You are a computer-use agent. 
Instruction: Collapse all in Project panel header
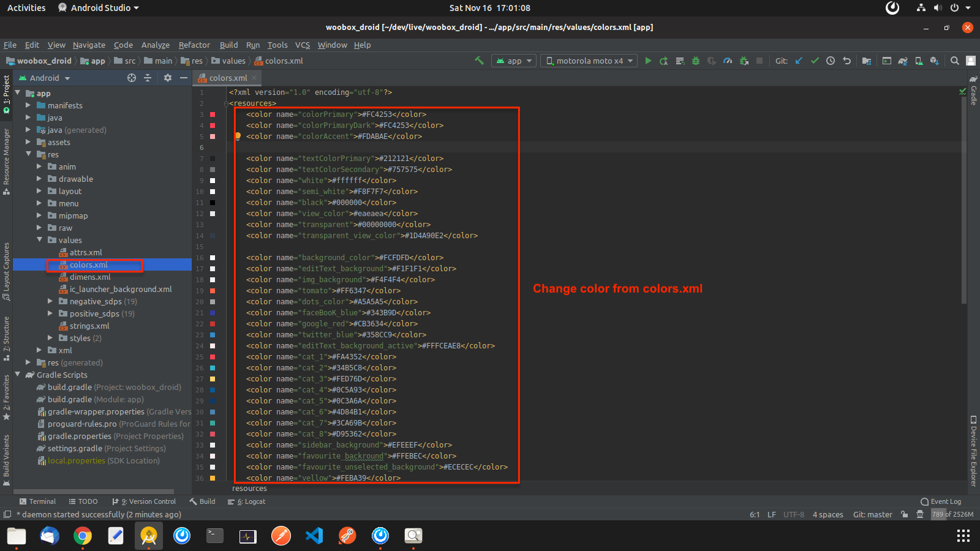[x=148, y=78]
